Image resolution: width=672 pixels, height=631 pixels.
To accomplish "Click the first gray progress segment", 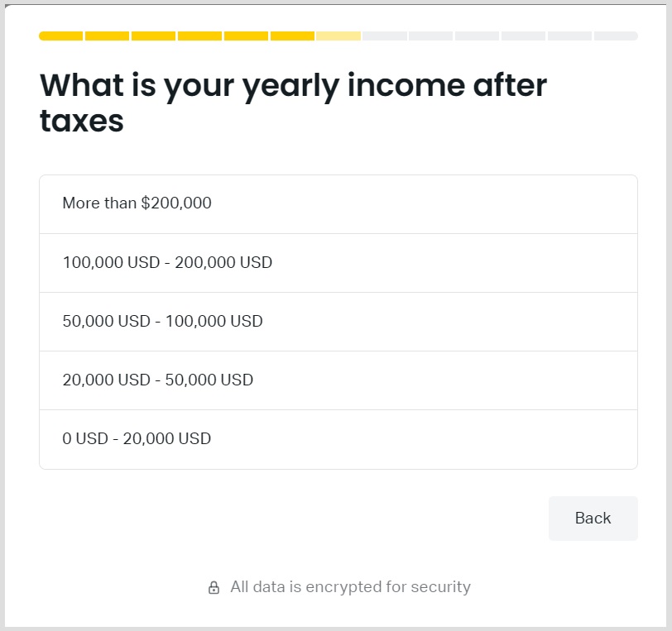I will pyautogui.click(x=385, y=36).
